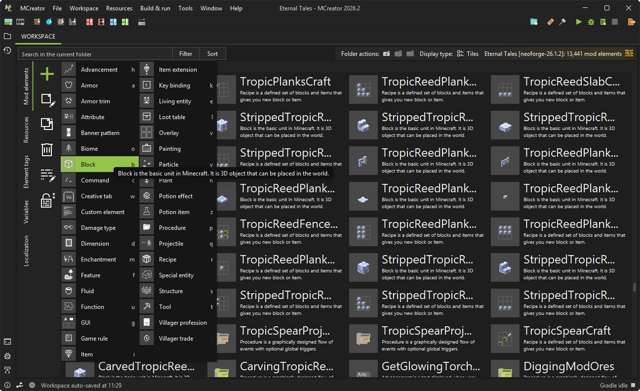Click the folder icon beside WORKSPACE tab
The height and width of the screenshot is (391, 640).
pyautogui.click(x=7, y=36)
